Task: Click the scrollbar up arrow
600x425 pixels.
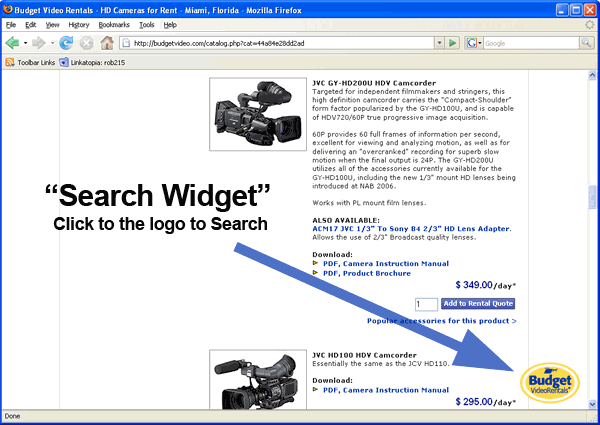Action: coord(592,75)
